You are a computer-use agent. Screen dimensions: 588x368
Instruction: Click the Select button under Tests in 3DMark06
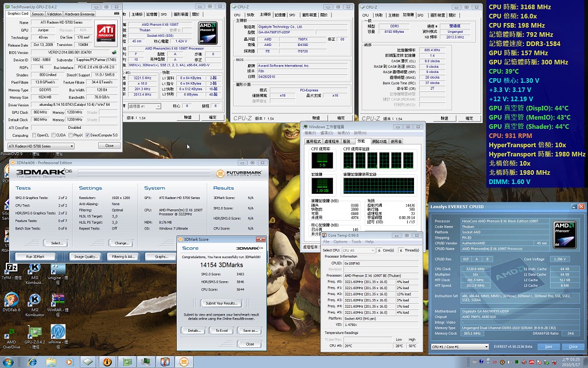57,243
